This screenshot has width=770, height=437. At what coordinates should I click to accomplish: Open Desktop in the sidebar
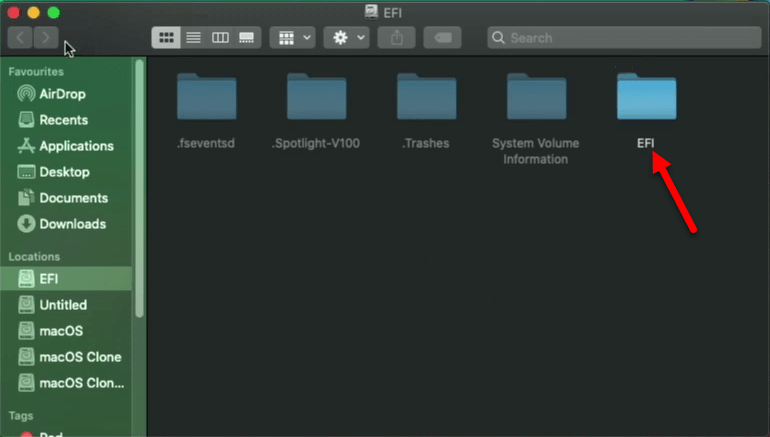pos(66,172)
